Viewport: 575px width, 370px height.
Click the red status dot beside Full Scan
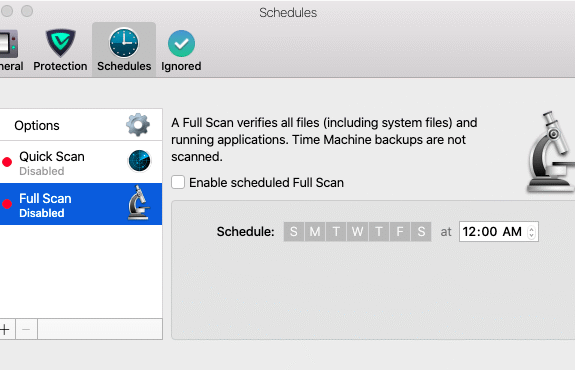point(7,204)
